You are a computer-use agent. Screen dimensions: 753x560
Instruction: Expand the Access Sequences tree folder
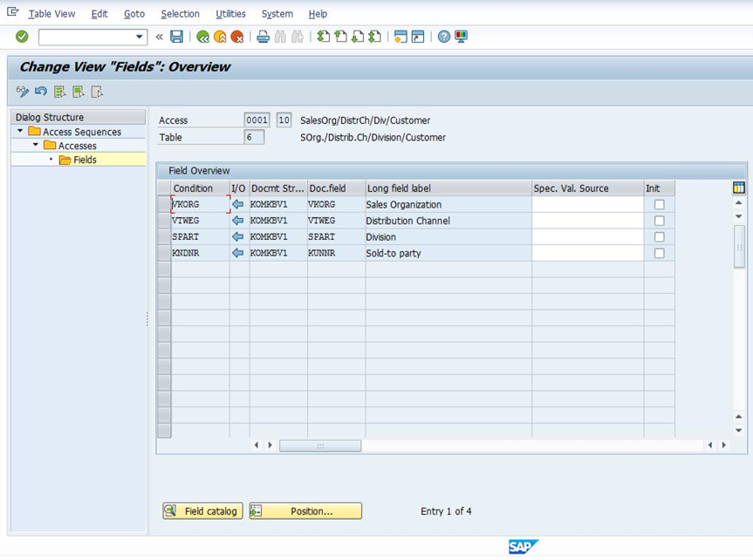point(19,132)
